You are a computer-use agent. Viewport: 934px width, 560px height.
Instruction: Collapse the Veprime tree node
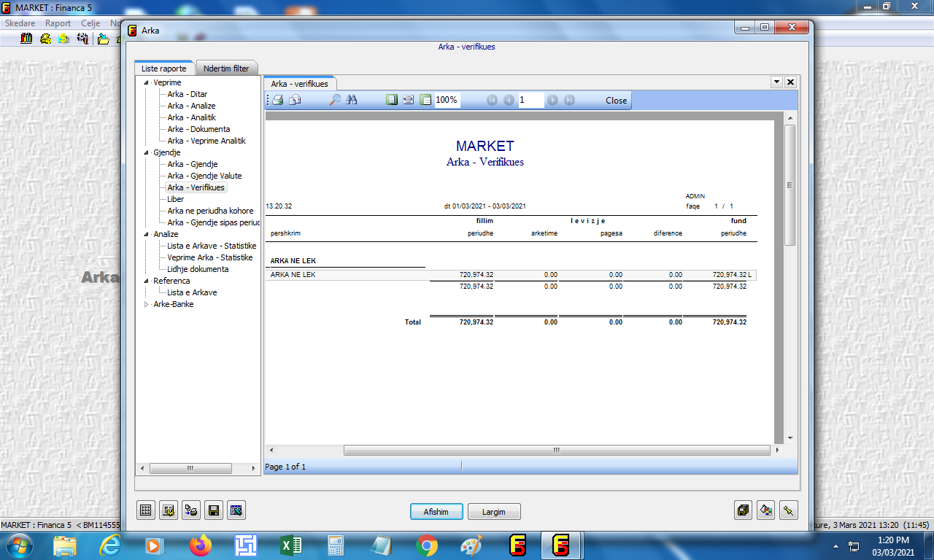(146, 82)
